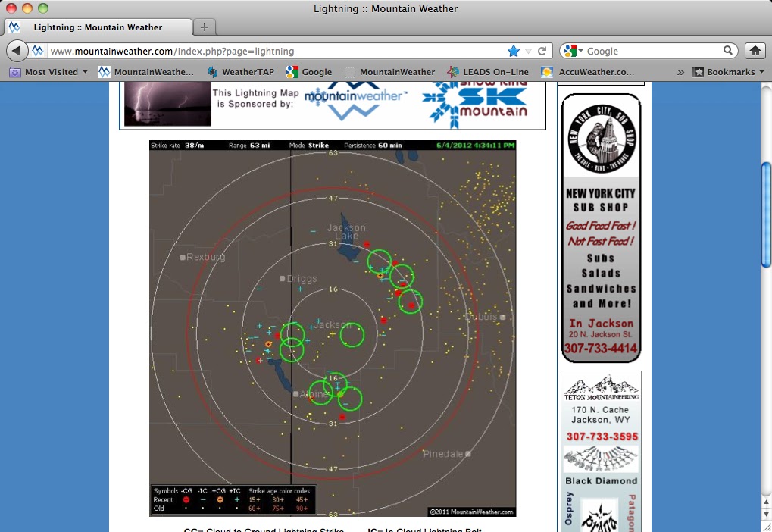The height and width of the screenshot is (532, 772).
Task: Click the Jackson label on lightning map
Action: pos(333,325)
